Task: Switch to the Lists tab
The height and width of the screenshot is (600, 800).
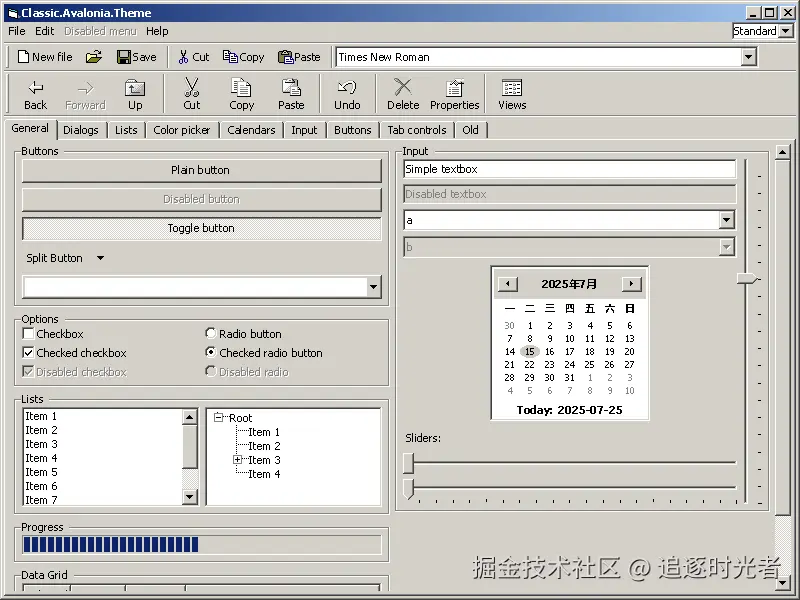Action: pos(126,130)
